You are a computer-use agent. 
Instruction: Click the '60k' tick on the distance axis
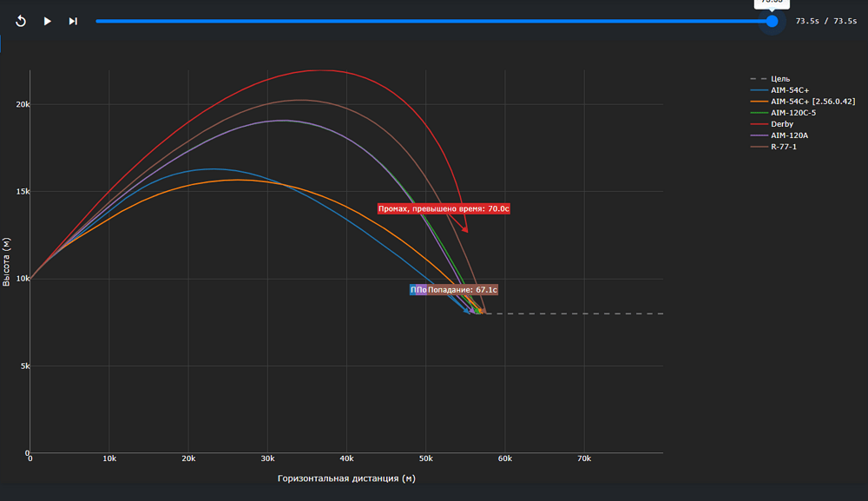pos(505,459)
